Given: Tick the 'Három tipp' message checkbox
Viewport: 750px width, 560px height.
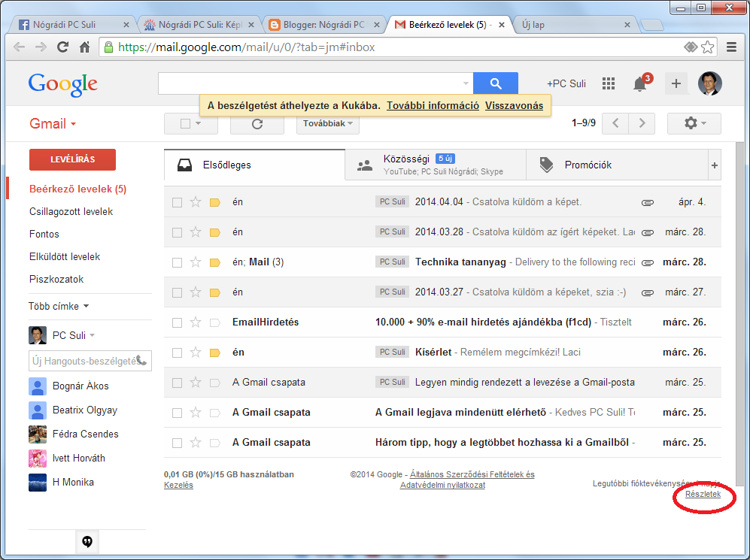Looking at the screenshot, I should [x=177, y=443].
